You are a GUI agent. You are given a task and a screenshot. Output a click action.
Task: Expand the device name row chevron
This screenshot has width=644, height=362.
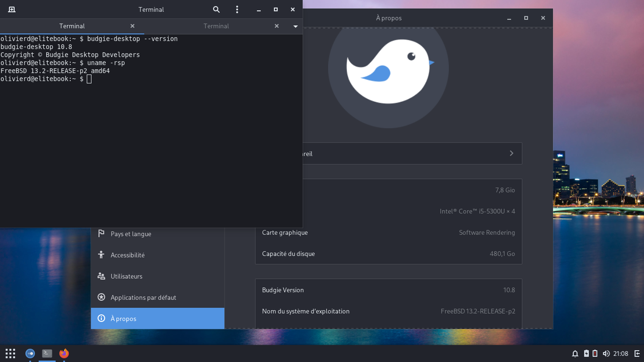[512, 153]
